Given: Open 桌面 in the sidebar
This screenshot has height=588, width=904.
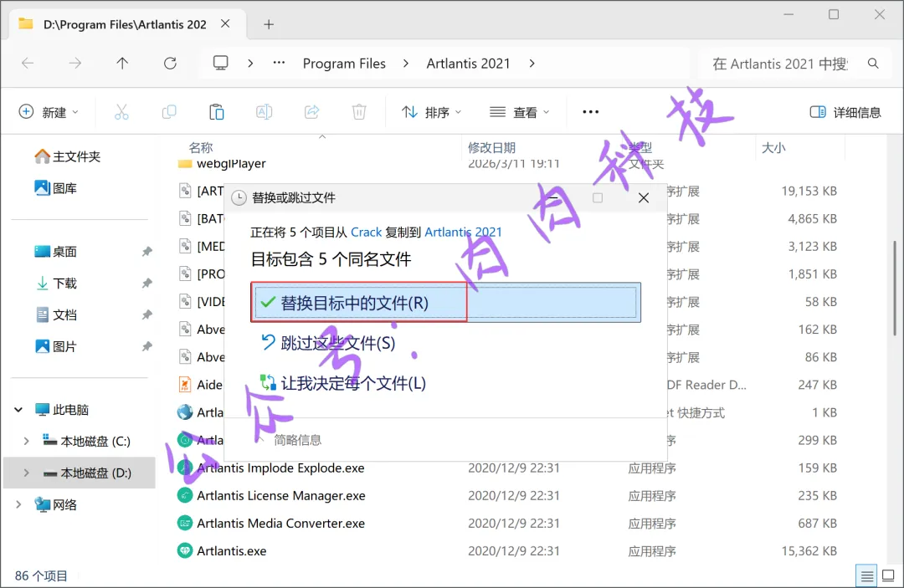Looking at the screenshot, I should 55,252.
